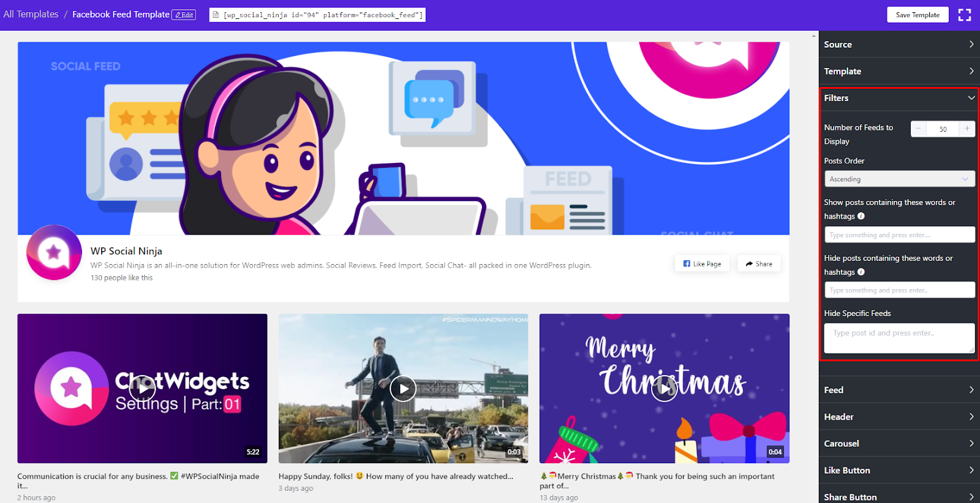The image size is (980, 503).
Task: Click '3 days ago' timestamp
Action: (x=296, y=488)
